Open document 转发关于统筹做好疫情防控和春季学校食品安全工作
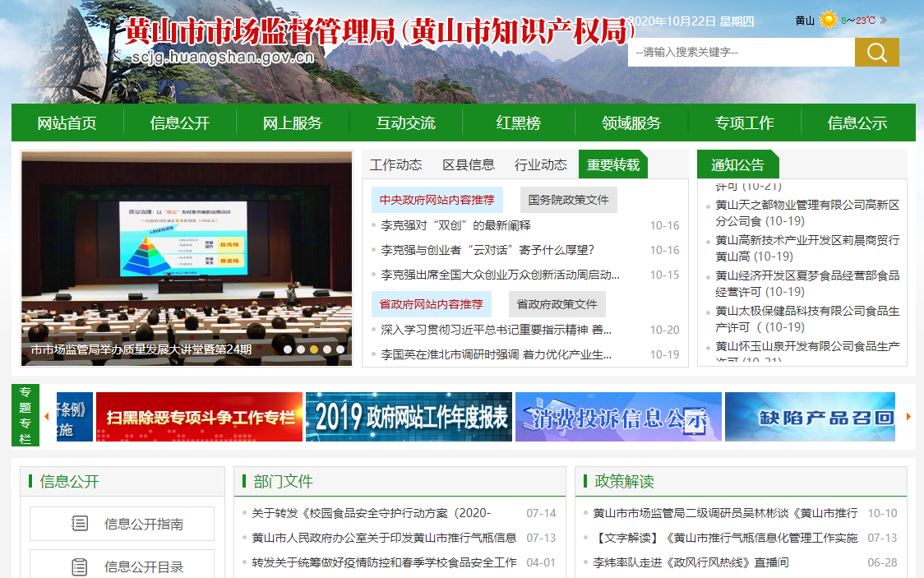924x578 pixels. [x=384, y=562]
